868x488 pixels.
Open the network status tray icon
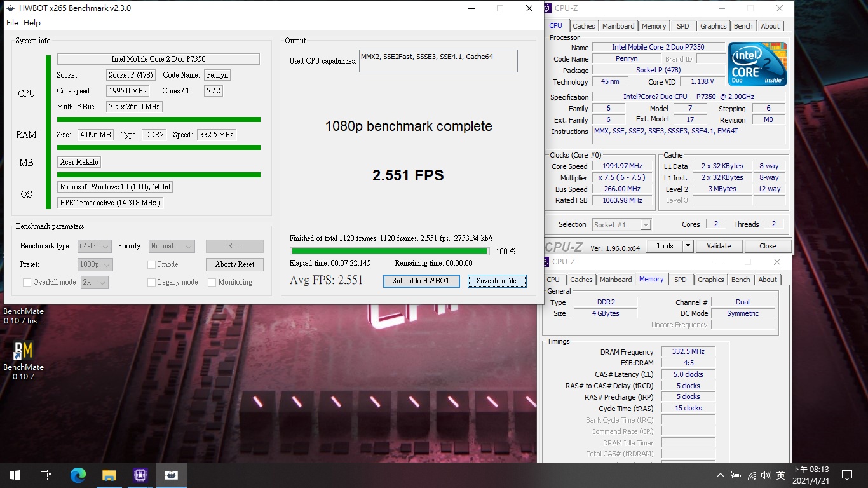click(752, 475)
